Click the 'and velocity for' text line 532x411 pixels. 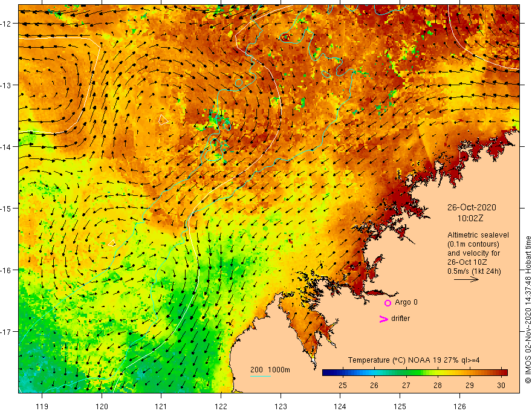(x=473, y=253)
